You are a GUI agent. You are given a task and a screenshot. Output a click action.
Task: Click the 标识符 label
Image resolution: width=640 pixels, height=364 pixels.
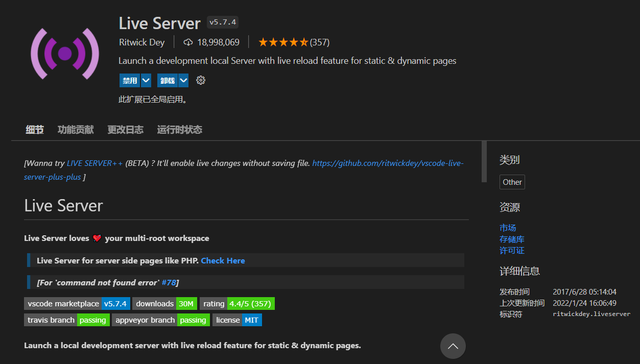click(x=511, y=314)
